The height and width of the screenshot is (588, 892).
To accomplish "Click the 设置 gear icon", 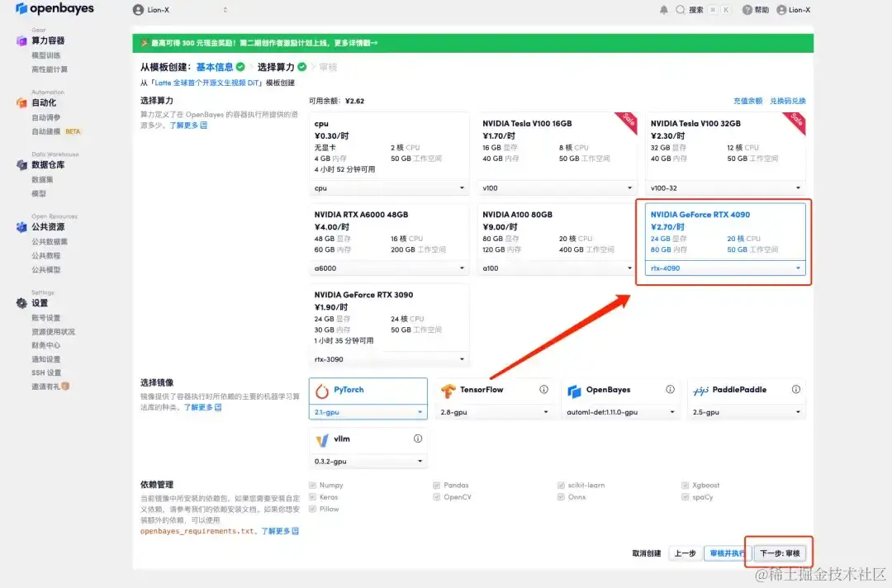I will tap(21, 303).
